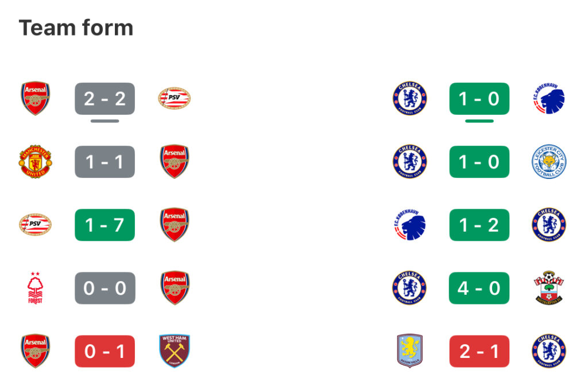Open the 1 - 2 København Chelsea result

[x=479, y=225]
